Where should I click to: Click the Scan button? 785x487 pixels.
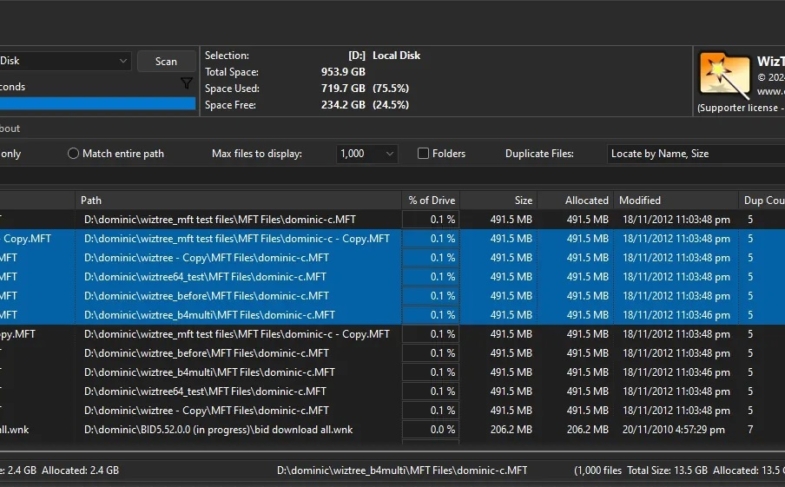pyautogui.click(x=166, y=61)
